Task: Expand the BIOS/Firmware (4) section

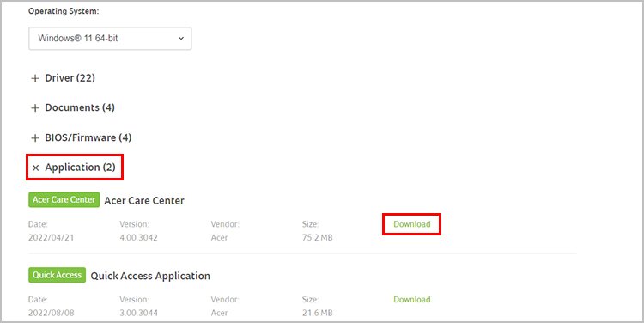Action: [x=82, y=137]
